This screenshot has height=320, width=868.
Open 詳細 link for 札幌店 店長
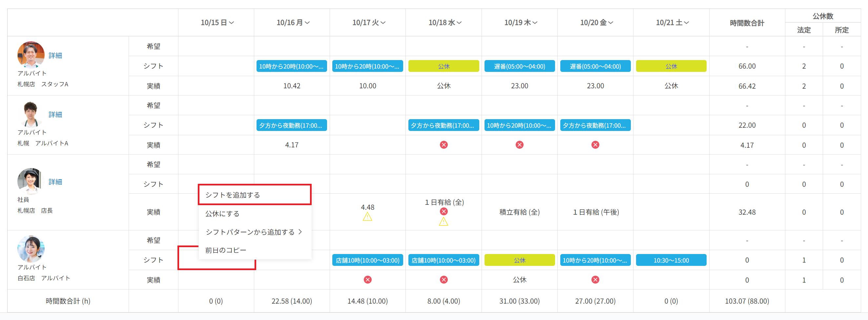(x=55, y=182)
